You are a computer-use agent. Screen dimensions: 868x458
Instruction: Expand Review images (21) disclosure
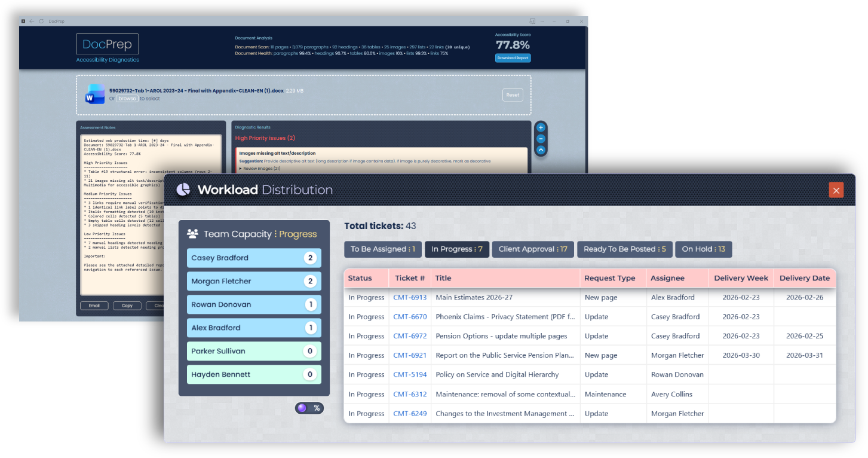tap(260, 169)
